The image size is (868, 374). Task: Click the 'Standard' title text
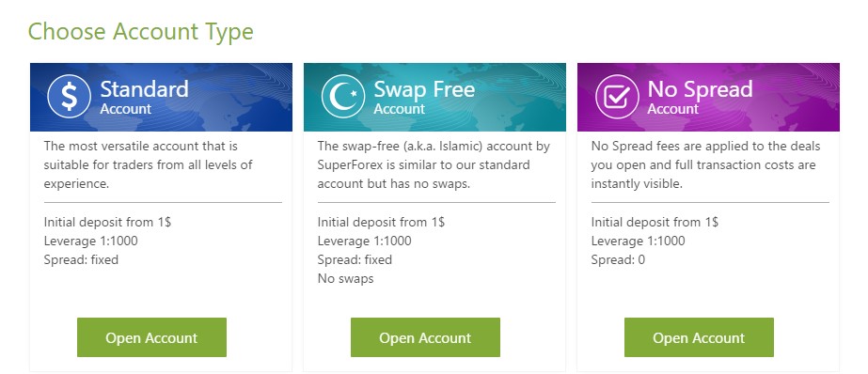pyautogui.click(x=144, y=89)
